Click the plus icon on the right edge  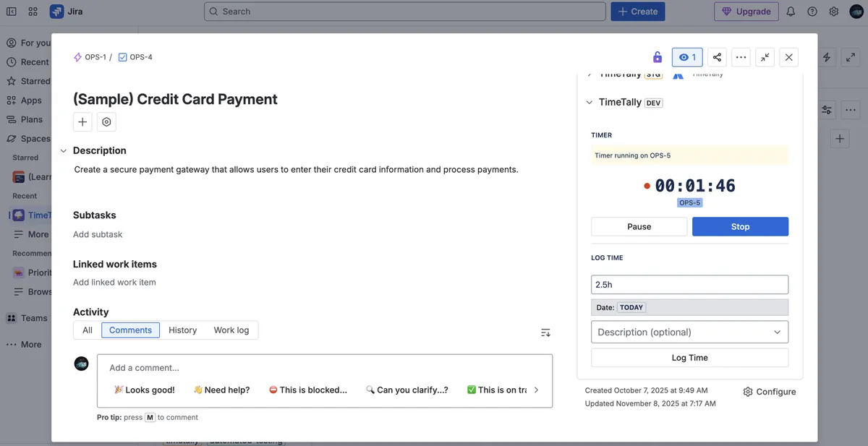click(x=839, y=139)
